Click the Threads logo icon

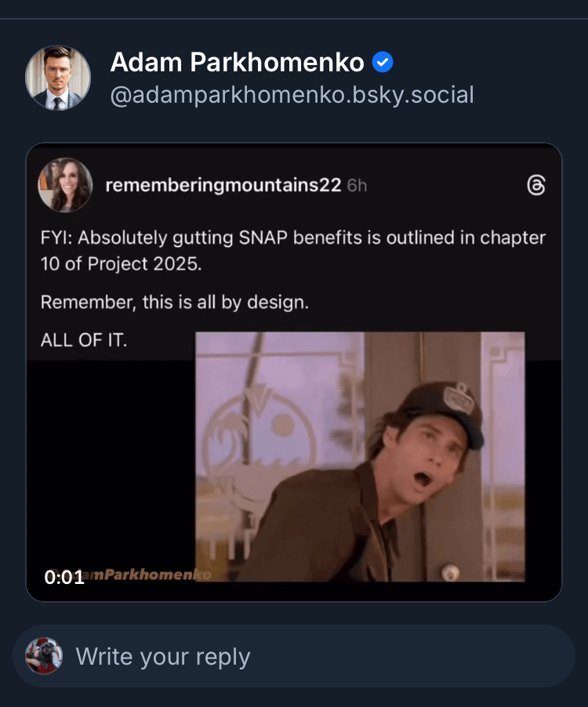pyautogui.click(x=536, y=186)
